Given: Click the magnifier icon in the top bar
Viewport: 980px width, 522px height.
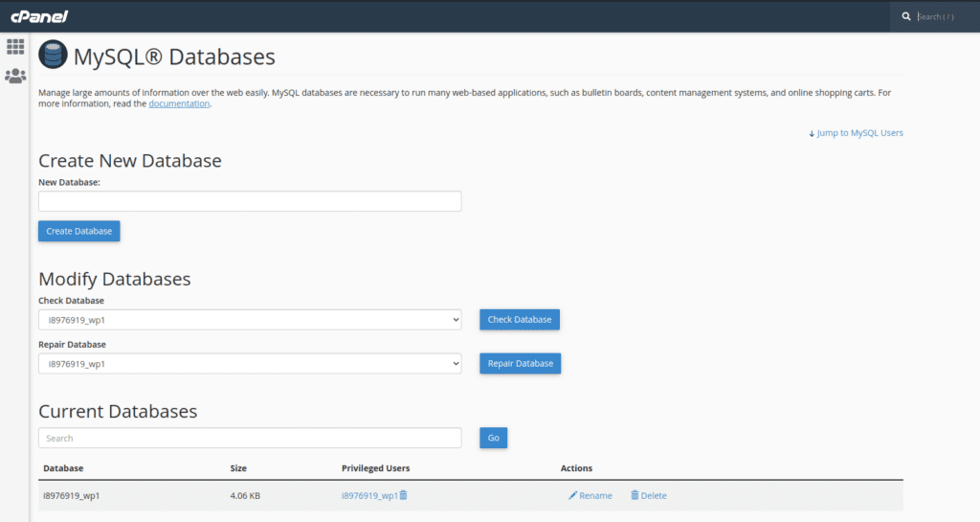Looking at the screenshot, I should click(905, 16).
